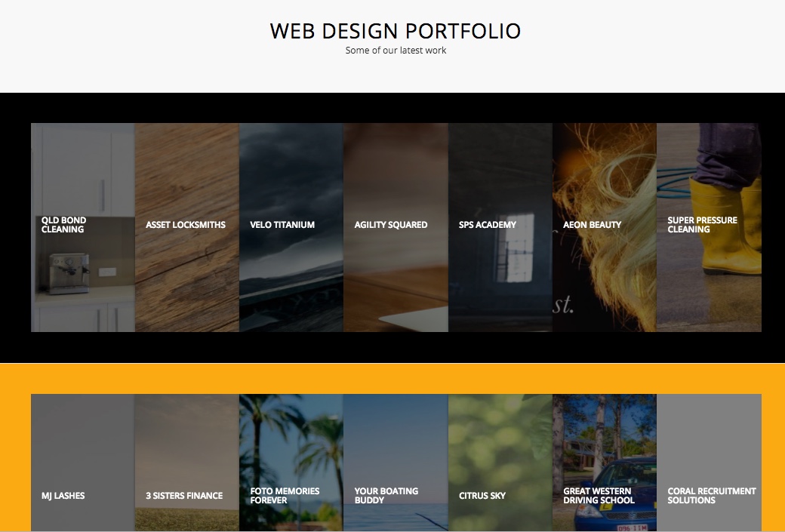Viewport: 785px width, 532px height.
Task: Open the Great Western Driving School tile
Action: click(x=605, y=463)
